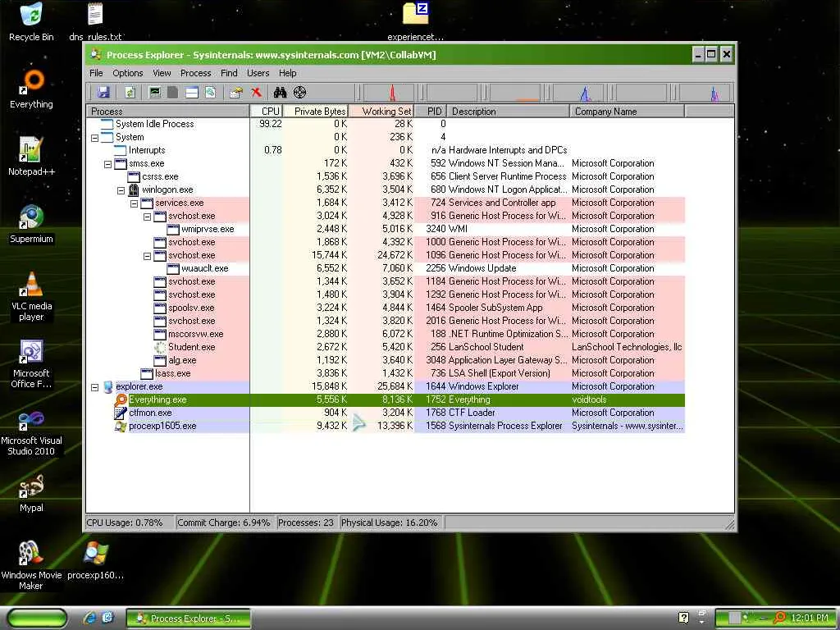Select the wuauclt.exe process row
Viewport: 840px width, 630px height.
tap(386, 268)
